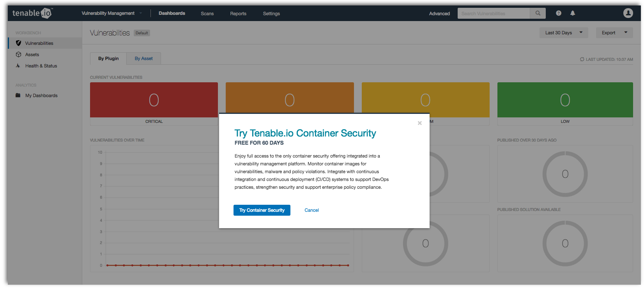Click the search magnifier icon

[538, 13]
